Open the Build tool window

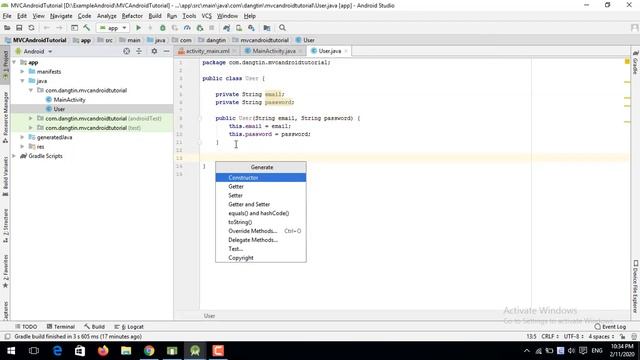click(95, 327)
